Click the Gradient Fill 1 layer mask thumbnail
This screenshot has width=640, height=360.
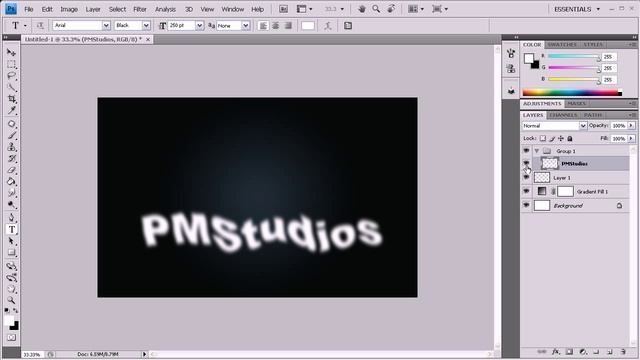coord(565,191)
